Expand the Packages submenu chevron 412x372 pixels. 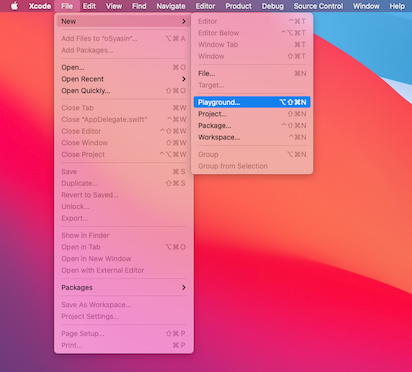coord(184,287)
